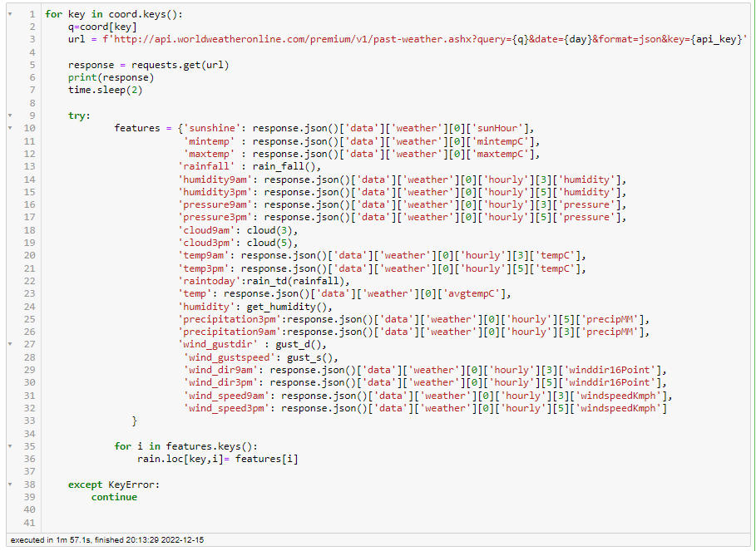Click coord.keys() in the loop header
The width and height of the screenshot is (756, 551).
[x=143, y=14]
